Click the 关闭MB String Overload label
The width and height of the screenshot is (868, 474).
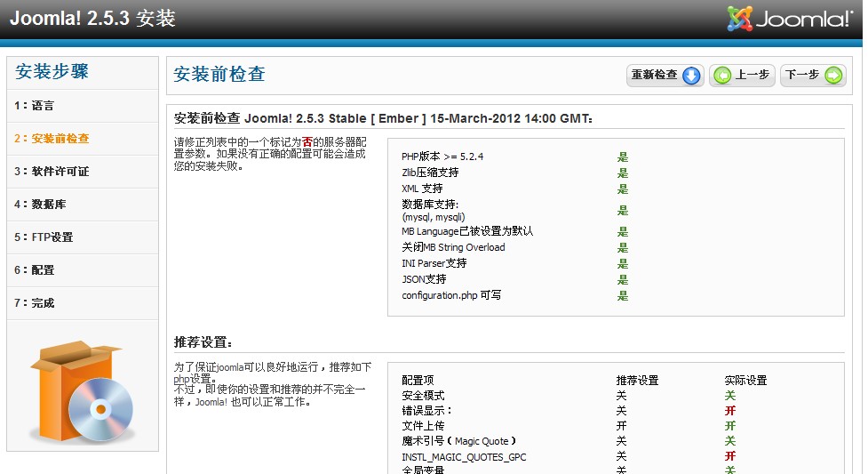click(x=453, y=247)
